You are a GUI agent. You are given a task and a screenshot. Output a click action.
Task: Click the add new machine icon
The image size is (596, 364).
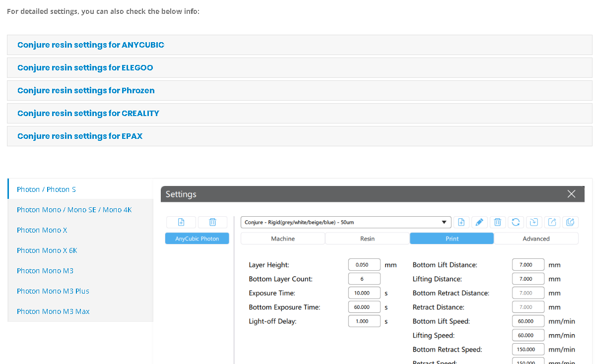pos(181,222)
